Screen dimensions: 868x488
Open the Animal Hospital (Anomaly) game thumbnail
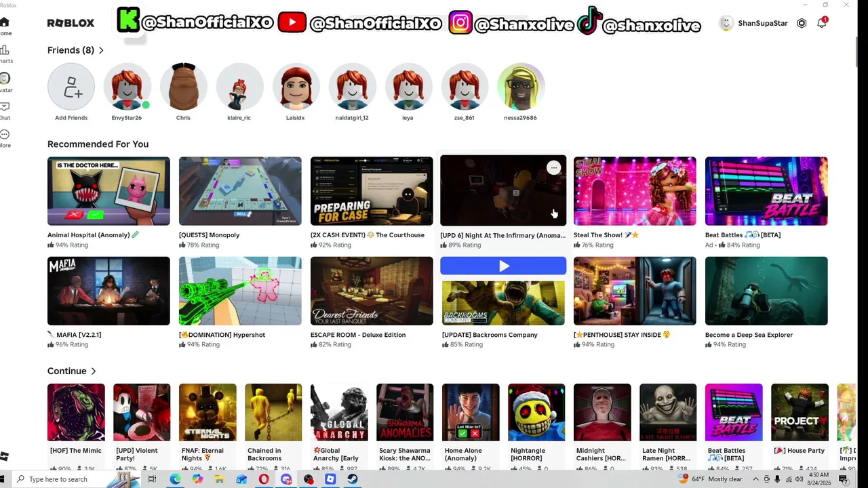pos(108,191)
